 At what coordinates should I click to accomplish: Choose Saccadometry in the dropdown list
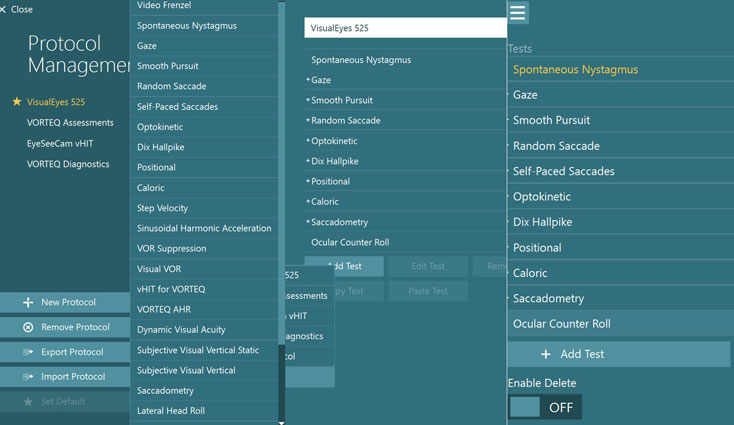[x=204, y=391]
